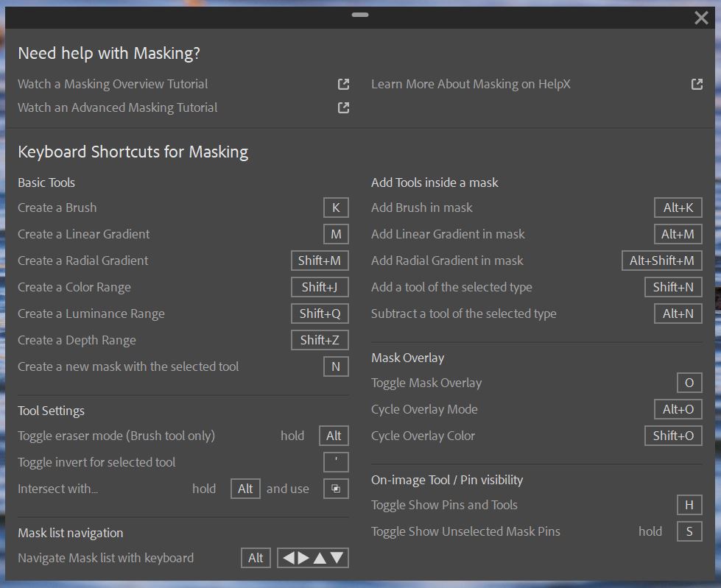Click Shift+O key for Cycle Overlay Color
The height and width of the screenshot is (588, 721).
[673, 436]
